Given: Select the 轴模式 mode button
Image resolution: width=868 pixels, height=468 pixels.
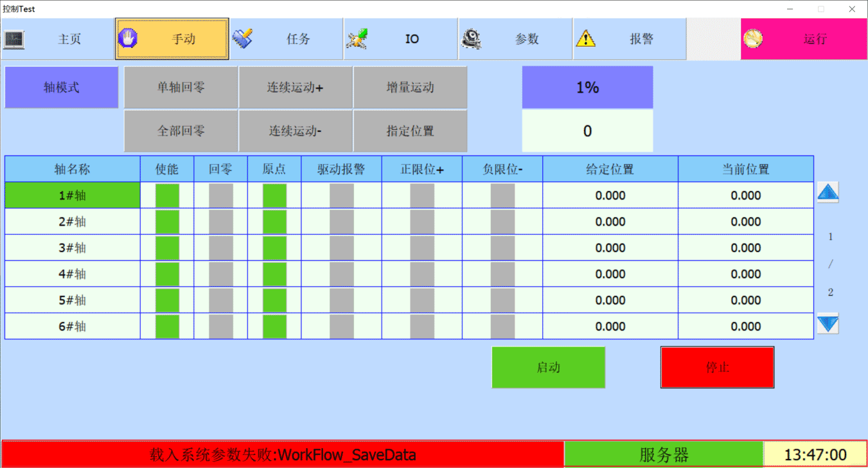Looking at the screenshot, I should coord(62,87).
